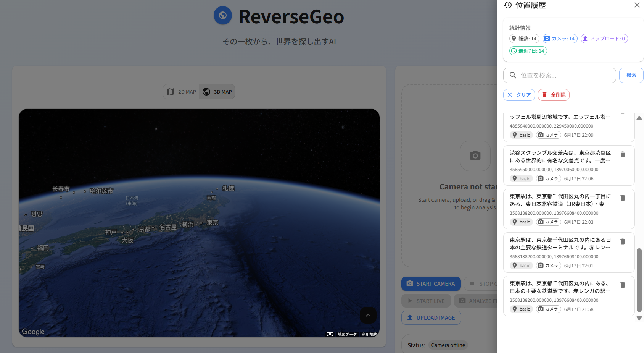
Task: Click the trash icon inside the 全削除 button
Action: [544, 95]
